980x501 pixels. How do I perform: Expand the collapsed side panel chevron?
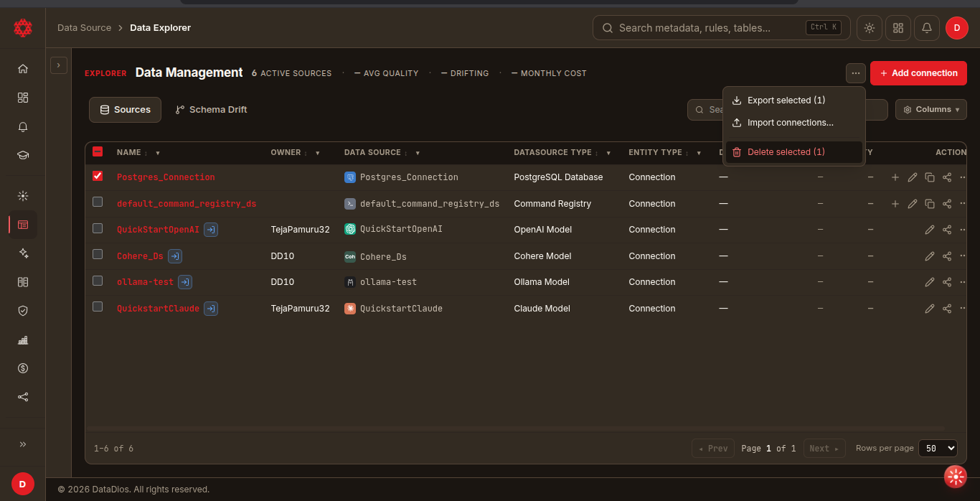tap(58, 65)
